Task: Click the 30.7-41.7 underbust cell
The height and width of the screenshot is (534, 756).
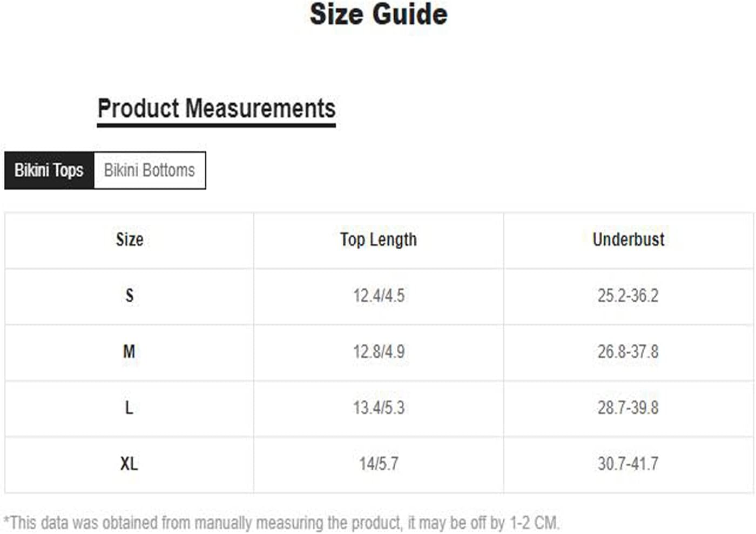Action: point(629,464)
